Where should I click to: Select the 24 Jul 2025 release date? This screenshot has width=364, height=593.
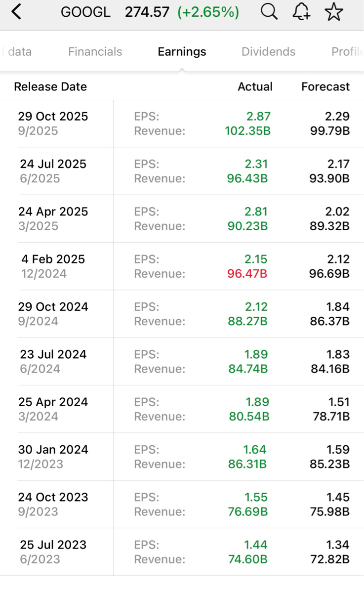click(53, 165)
